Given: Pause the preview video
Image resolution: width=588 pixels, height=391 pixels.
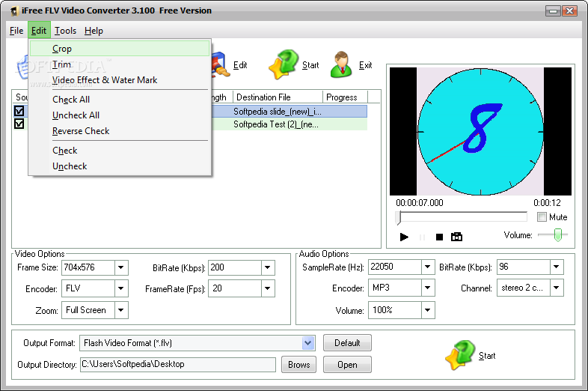Looking at the screenshot, I should point(422,237).
